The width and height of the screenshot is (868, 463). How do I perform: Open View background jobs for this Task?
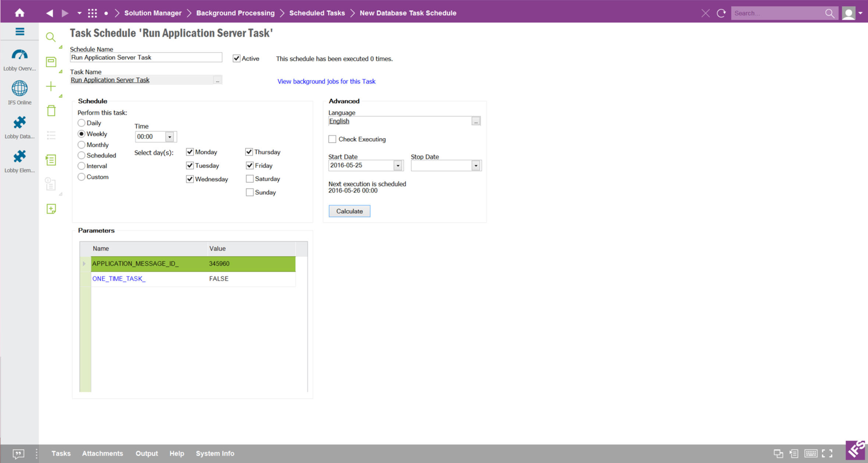(x=326, y=81)
